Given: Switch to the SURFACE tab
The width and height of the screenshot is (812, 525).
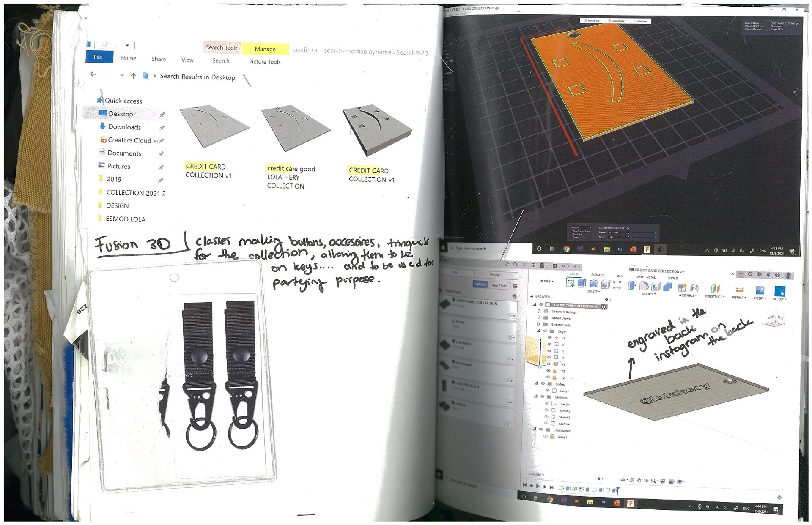Looking at the screenshot, I should tap(598, 275).
